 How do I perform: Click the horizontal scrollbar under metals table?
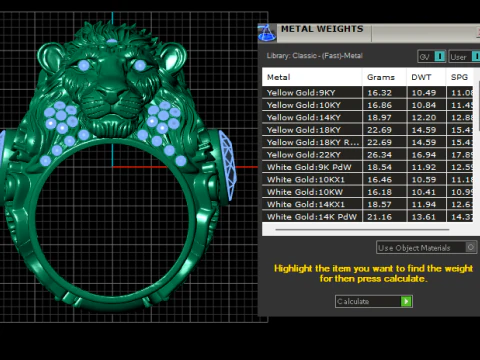(x=362, y=230)
